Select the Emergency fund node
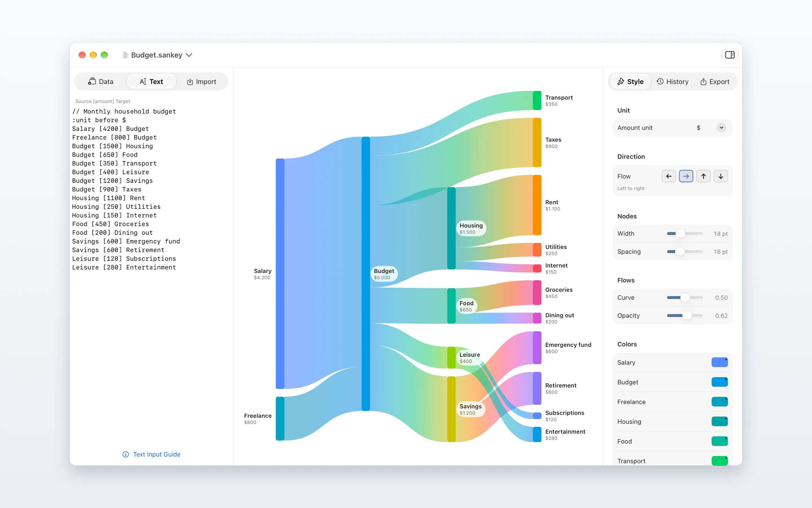Image resolution: width=812 pixels, height=508 pixels. (537, 348)
